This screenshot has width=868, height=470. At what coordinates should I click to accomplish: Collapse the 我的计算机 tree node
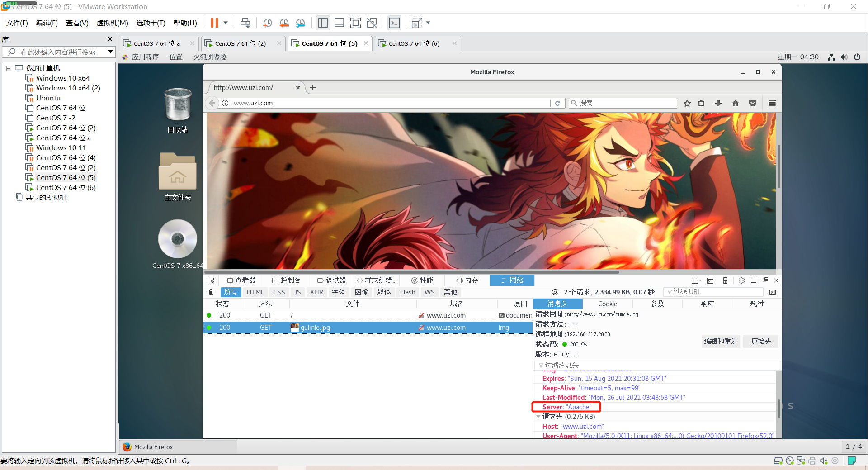9,68
